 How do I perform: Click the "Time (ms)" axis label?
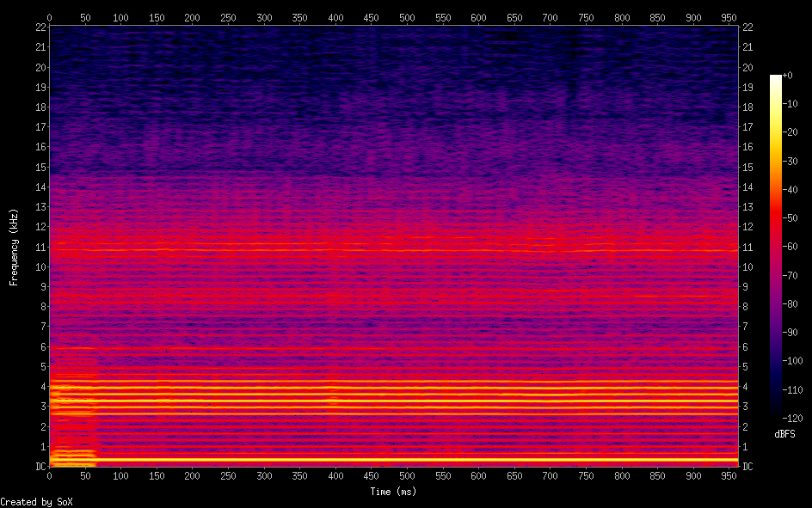[393, 492]
